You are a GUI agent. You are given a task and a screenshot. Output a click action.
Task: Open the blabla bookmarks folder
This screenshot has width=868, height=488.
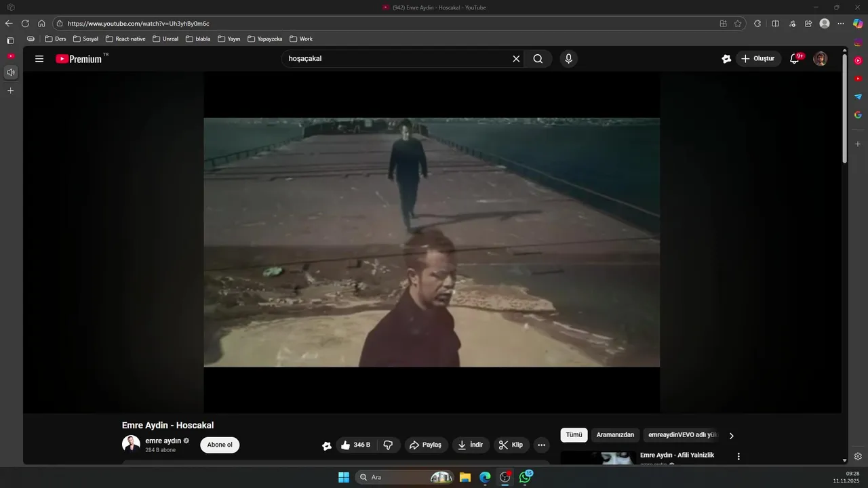click(x=198, y=39)
